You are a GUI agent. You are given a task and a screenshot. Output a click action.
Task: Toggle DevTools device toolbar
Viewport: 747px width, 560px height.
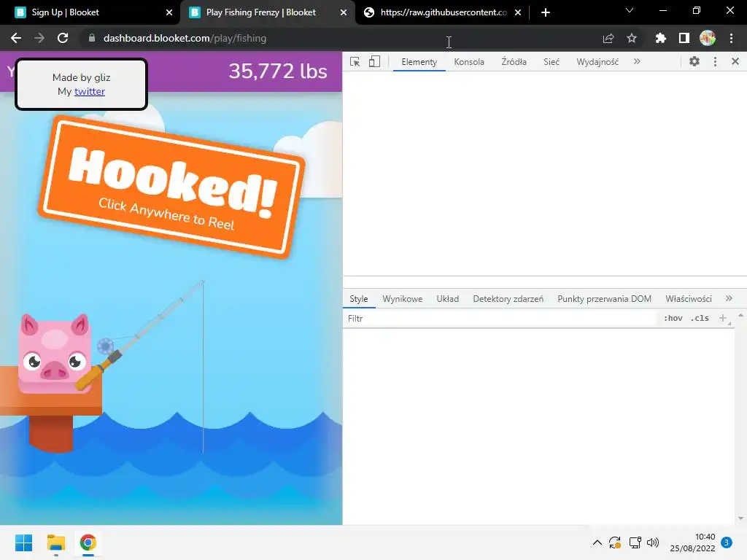point(374,62)
